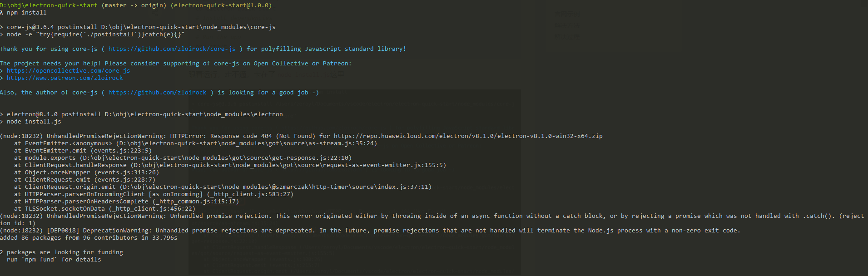
Task: Click 'ClientRequest.emit (events.js:228:7)' line
Action: (84, 180)
